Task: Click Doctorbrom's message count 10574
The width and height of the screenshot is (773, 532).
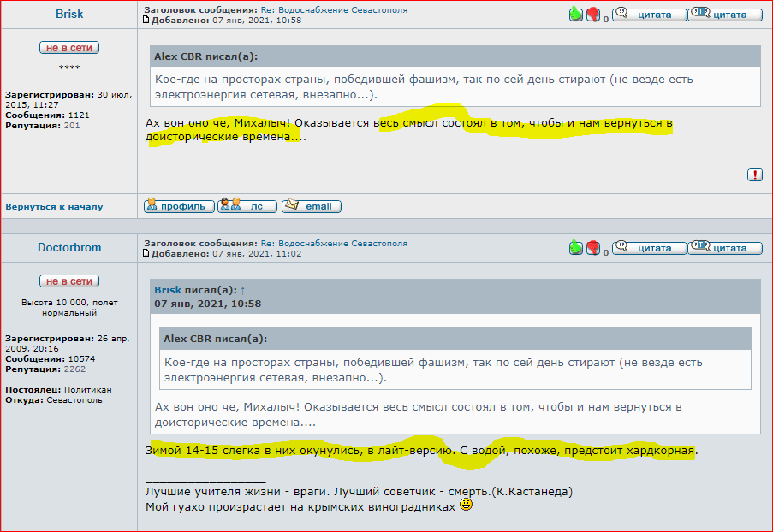Action: [81, 358]
